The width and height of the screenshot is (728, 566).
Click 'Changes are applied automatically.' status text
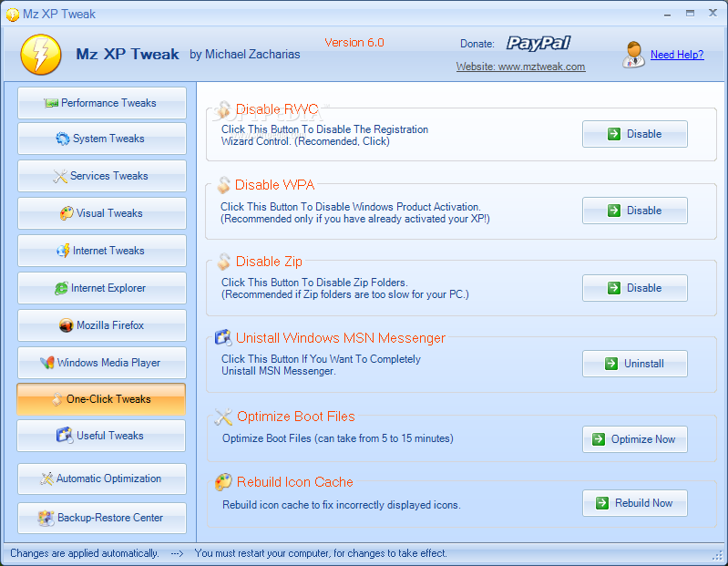pos(85,553)
